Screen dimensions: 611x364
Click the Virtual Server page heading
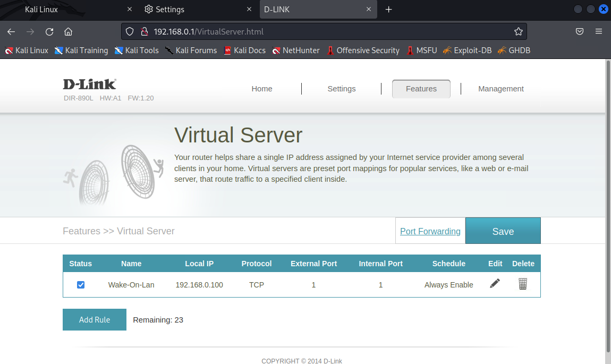(x=238, y=135)
